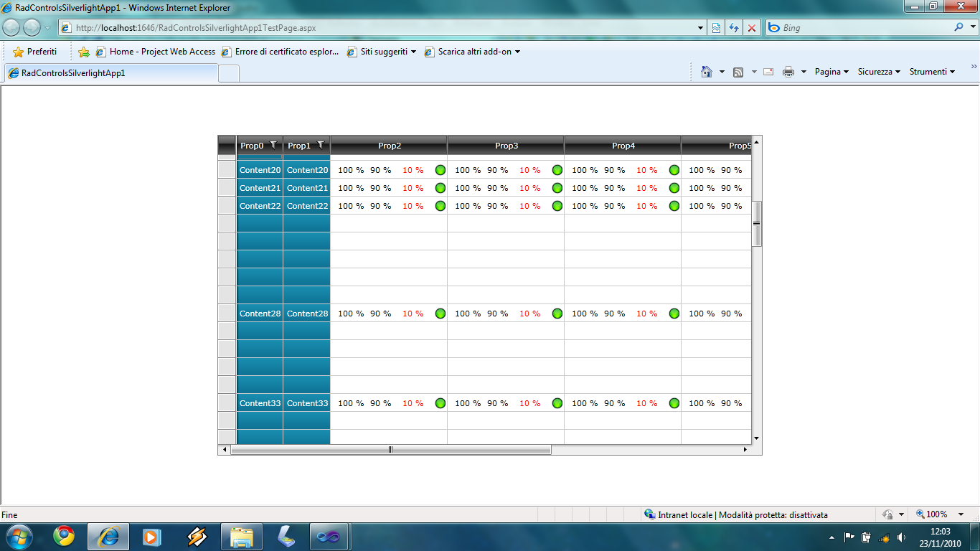Open a new blank tab

coord(229,73)
